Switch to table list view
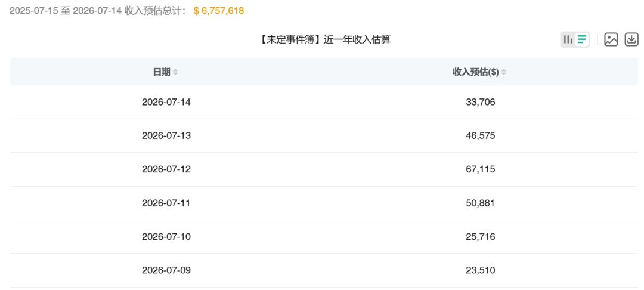 [x=582, y=39]
